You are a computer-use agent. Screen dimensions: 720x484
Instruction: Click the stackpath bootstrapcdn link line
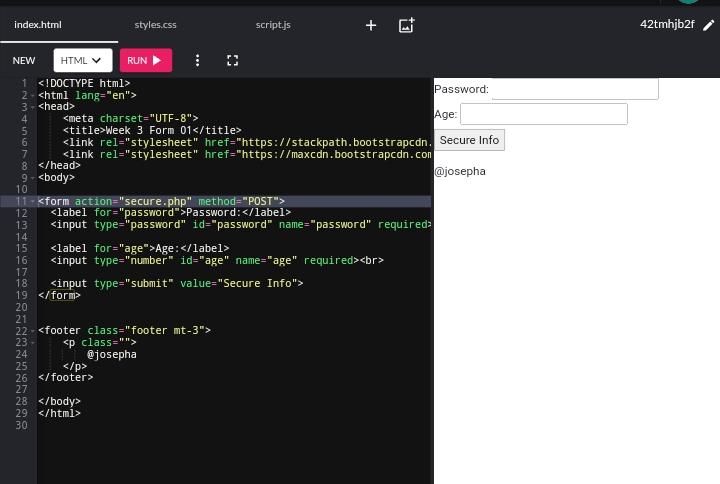coord(247,142)
